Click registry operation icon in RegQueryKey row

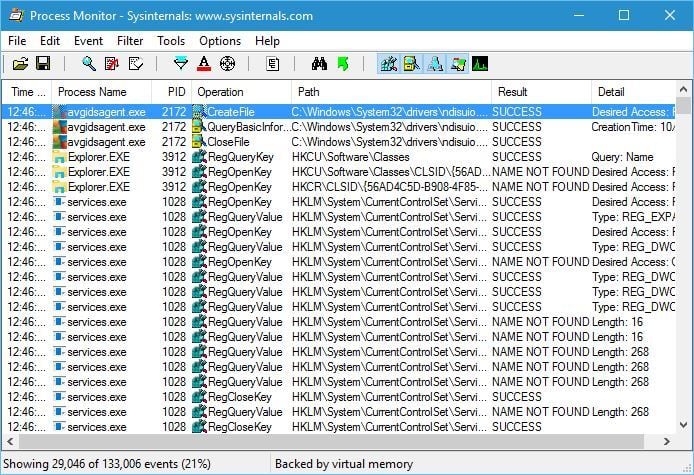[200, 157]
